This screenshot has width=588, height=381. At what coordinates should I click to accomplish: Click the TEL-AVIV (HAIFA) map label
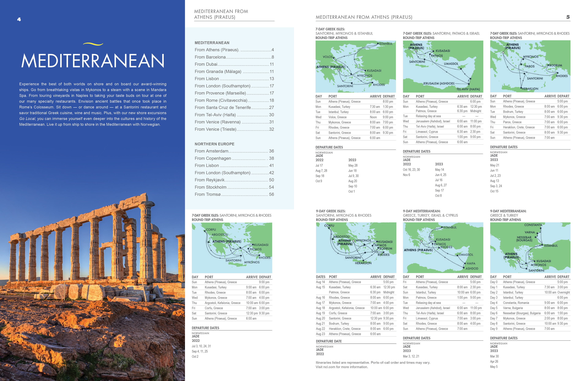click(x=468, y=89)
